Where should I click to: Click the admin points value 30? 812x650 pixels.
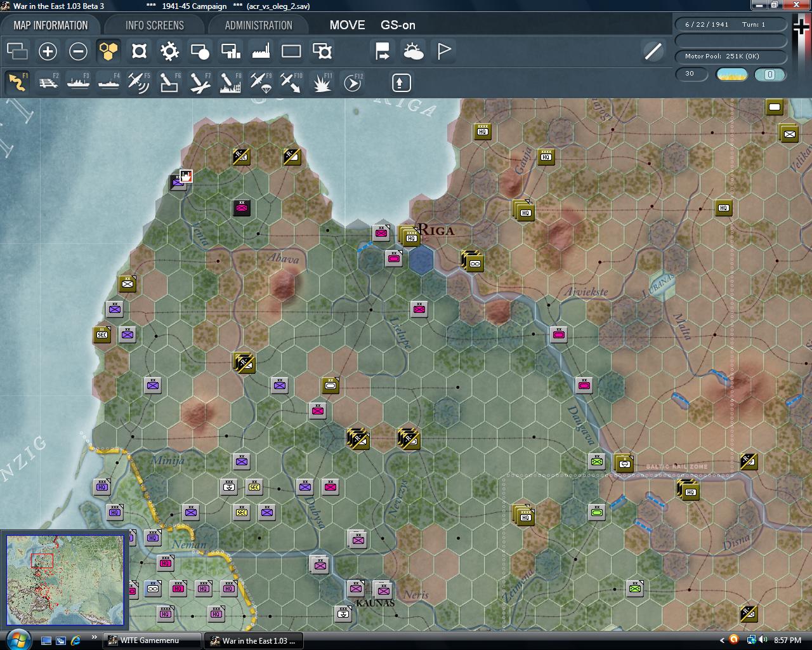coord(693,74)
